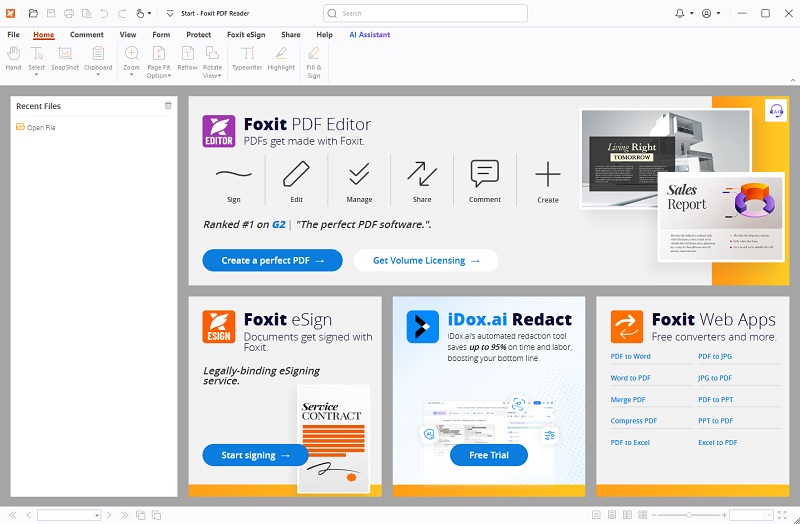800x524 pixels.
Task: Click the Foxit logo icon in title bar
Action: (10, 13)
